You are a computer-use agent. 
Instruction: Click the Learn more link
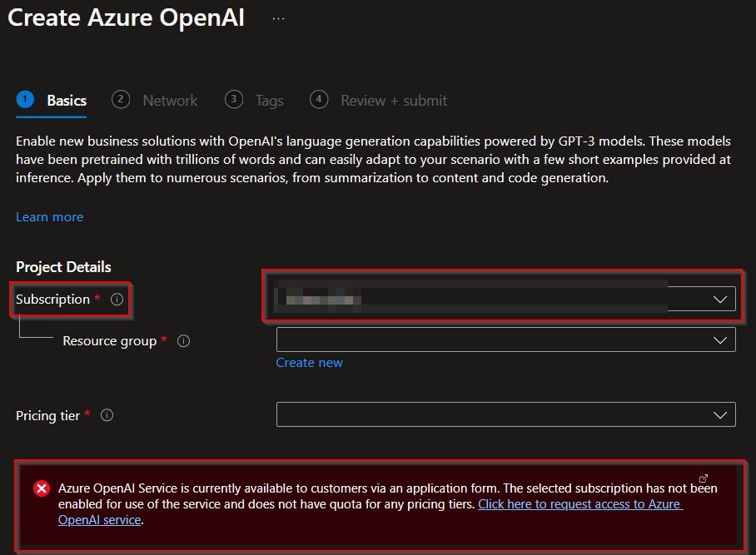coord(49,217)
